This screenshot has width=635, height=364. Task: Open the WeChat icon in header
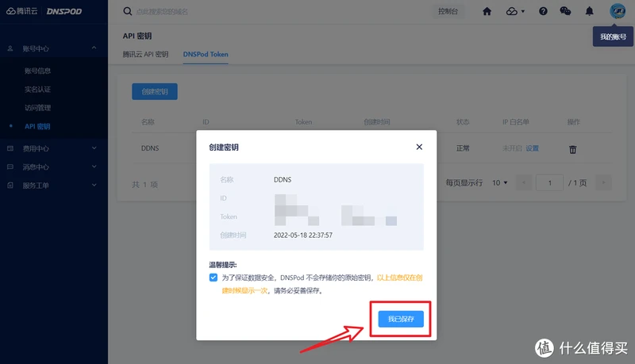pyautogui.click(x=565, y=11)
